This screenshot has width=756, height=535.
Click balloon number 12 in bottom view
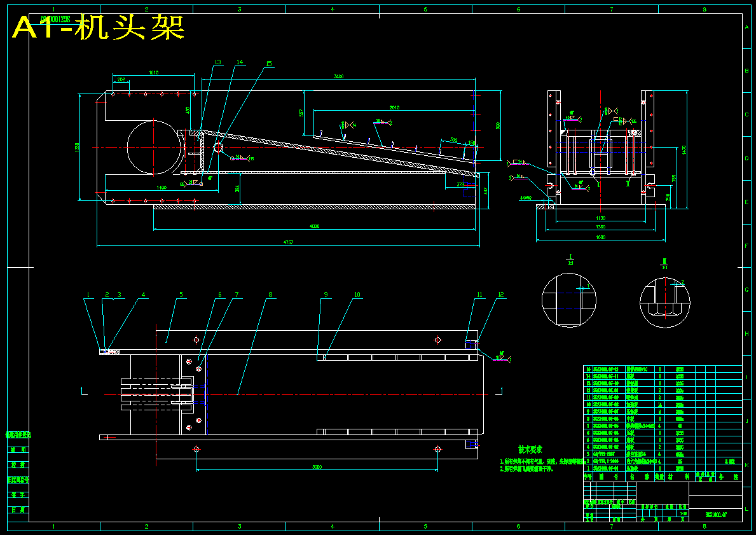(x=502, y=295)
